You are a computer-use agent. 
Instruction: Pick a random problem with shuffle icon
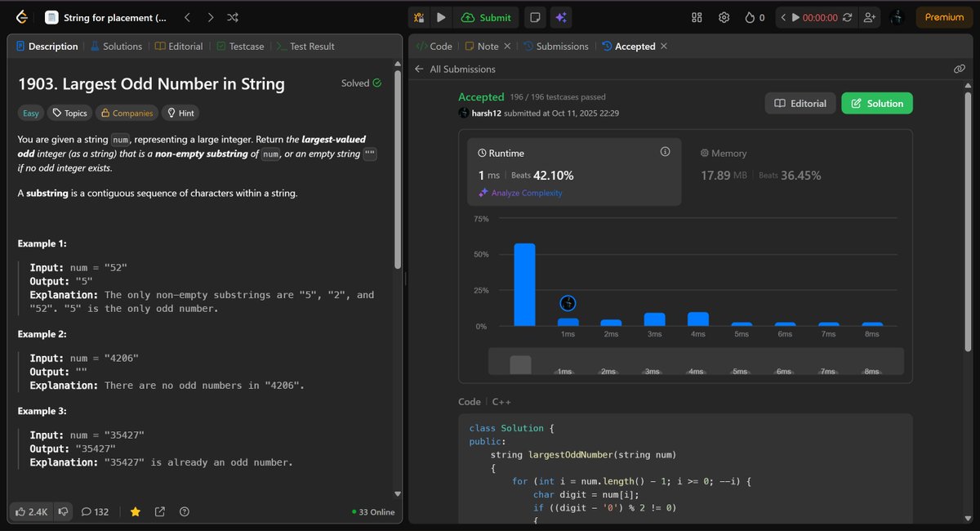click(233, 17)
